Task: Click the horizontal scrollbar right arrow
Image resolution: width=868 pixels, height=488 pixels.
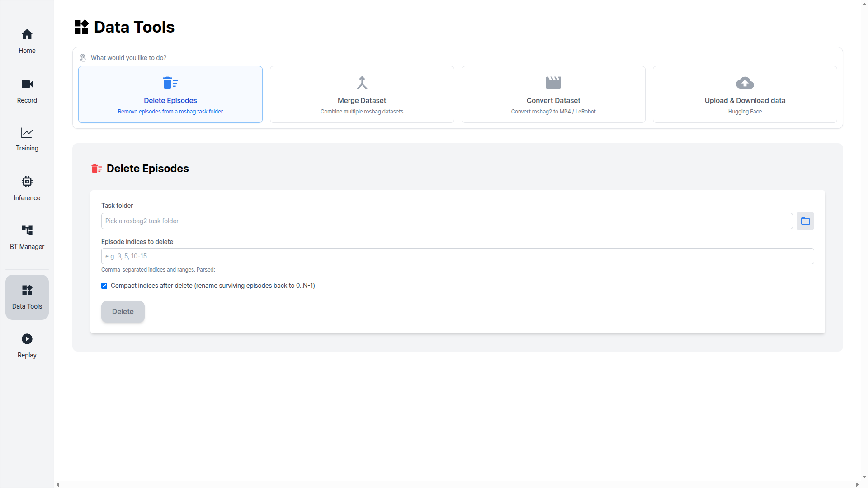Action: (857, 484)
